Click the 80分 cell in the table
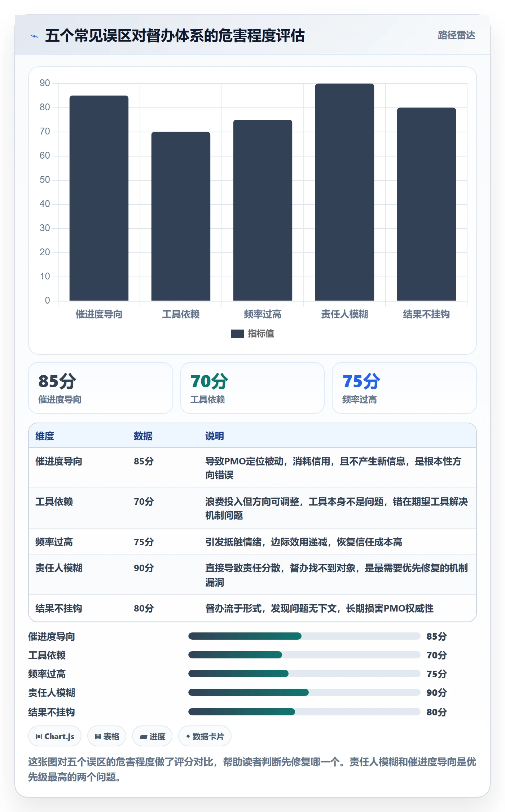The height and width of the screenshot is (812, 505). (x=144, y=608)
